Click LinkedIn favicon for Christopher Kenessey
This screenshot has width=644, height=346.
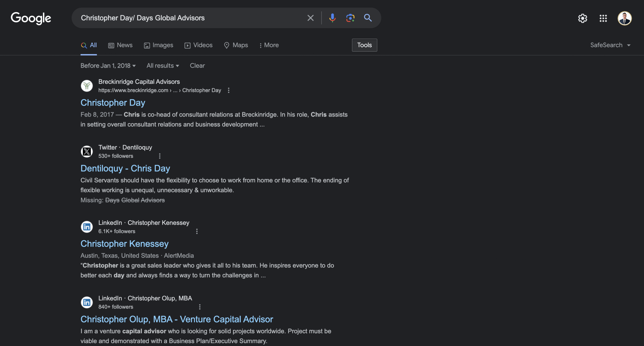point(87,227)
